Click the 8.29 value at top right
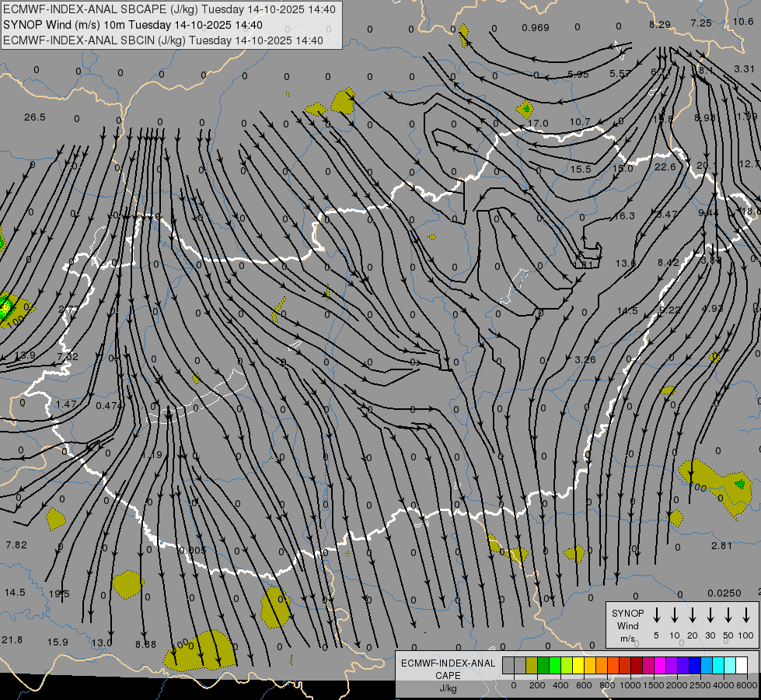The image size is (761, 700). (660, 24)
